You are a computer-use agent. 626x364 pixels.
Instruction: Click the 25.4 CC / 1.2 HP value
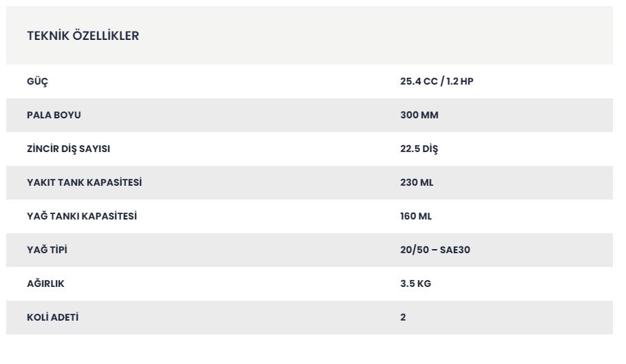[437, 81]
